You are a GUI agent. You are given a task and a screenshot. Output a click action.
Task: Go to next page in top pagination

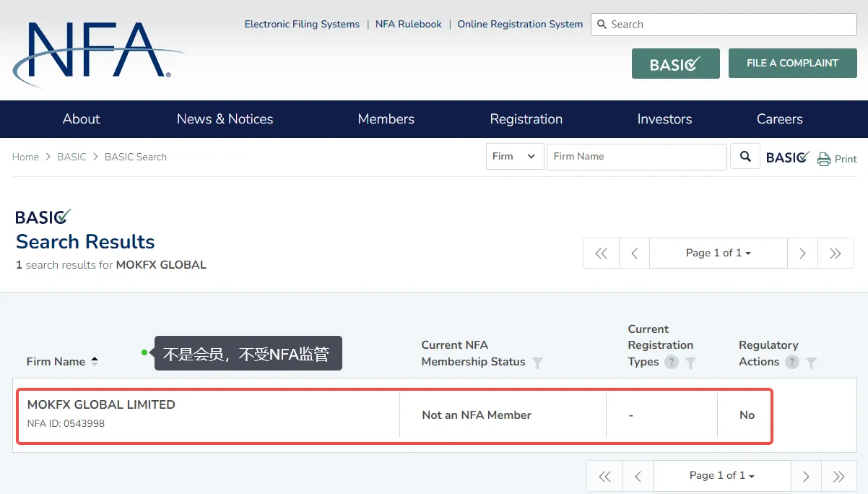point(802,253)
